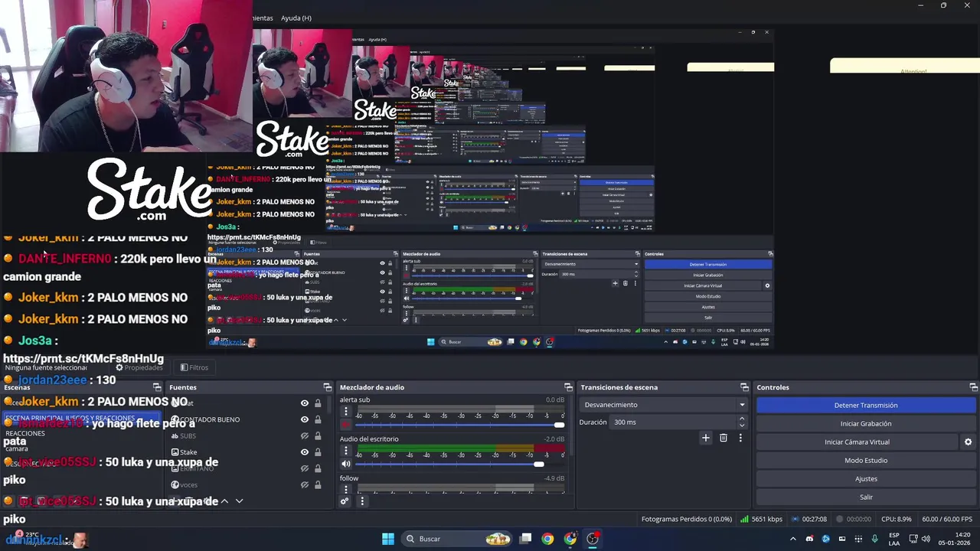Viewport: 980px width, 551px height.
Task: Open ESP LAA keyboard language switcher
Action: coord(894,539)
